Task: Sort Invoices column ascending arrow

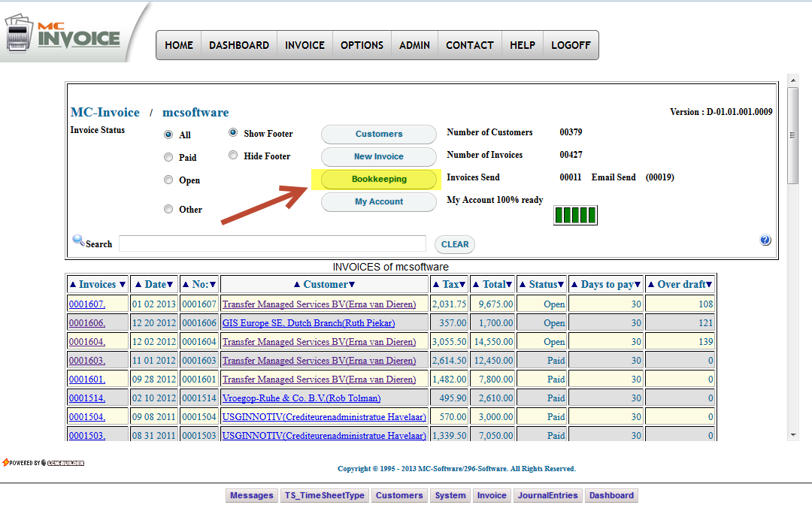Action: 73,285
